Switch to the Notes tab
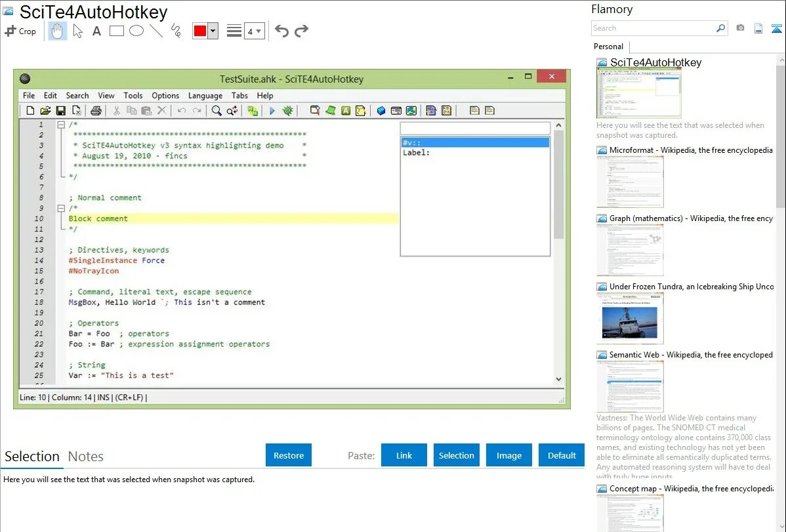 [x=86, y=457]
